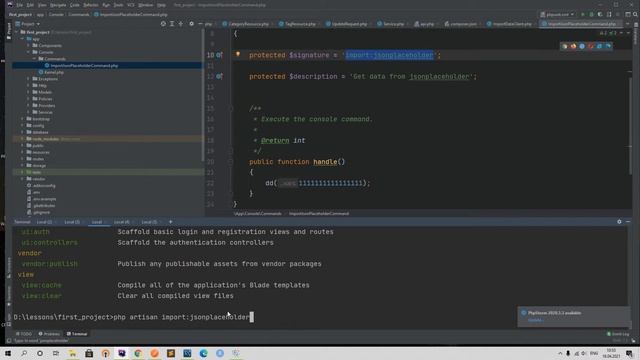This screenshot has width=640, height=360.
Task: Click the handle function name in editor
Action: (x=325, y=162)
